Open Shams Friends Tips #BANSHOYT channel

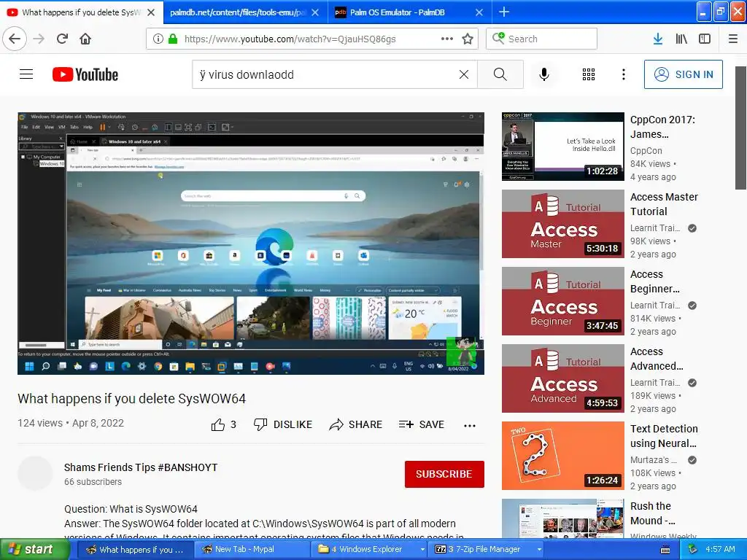click(x=141, y=467)
